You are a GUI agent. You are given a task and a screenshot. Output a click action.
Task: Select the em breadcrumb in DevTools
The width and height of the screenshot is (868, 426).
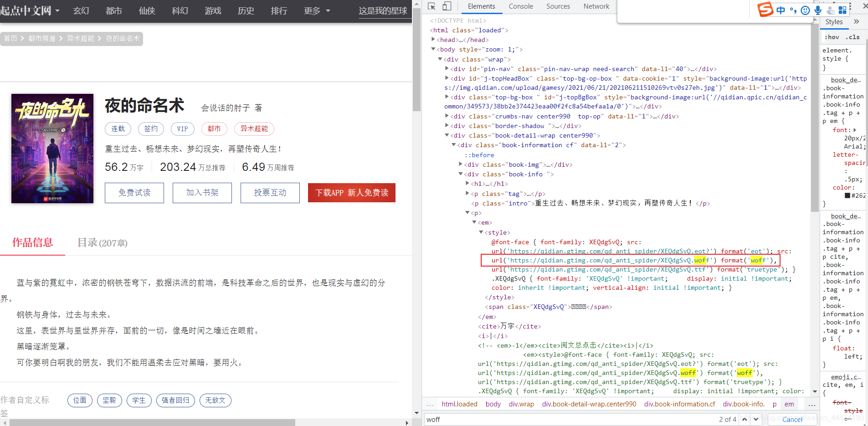click(789, 404)
